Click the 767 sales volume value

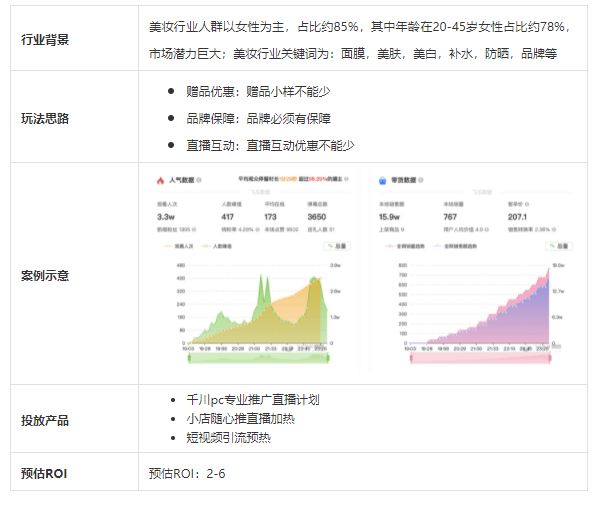tap(450, 217)
